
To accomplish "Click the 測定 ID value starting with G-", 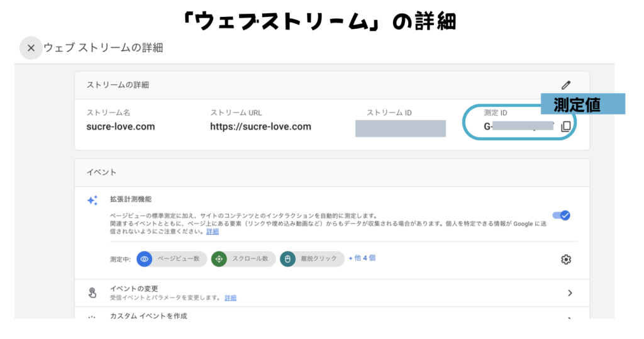I will coord(517,126).
